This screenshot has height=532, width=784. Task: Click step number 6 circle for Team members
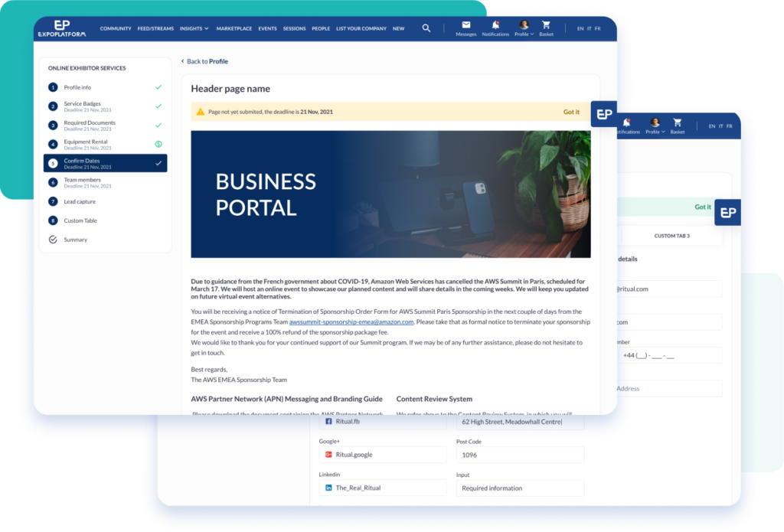click(x=53, y=182)
